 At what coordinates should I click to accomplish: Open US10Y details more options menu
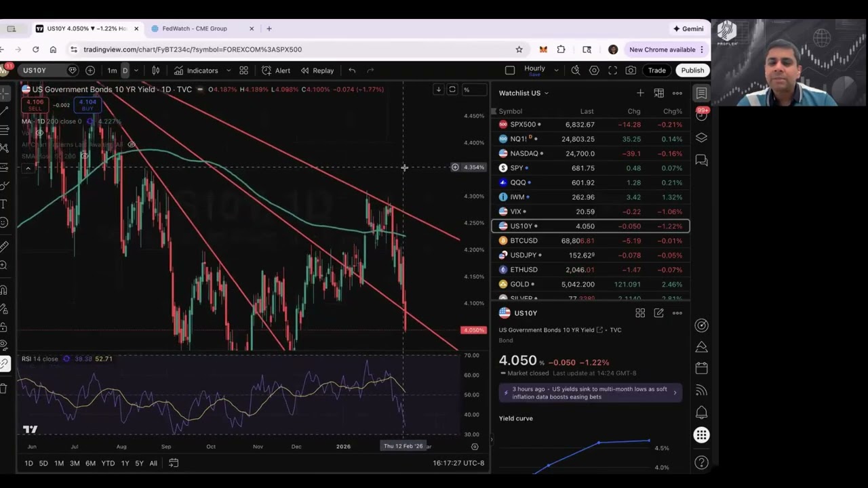(677, 313)
